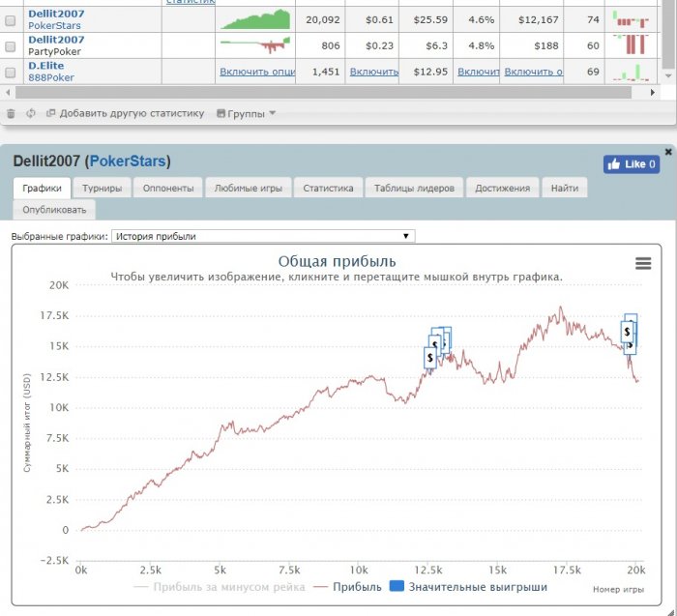Switch to the Турниры tab
Screen dimensions: 677x616
pyautogui.click(x=102, y=189)
